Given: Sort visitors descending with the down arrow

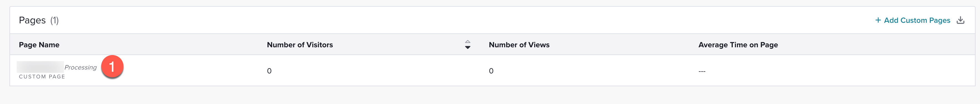Looking at the screenshot, I should pyautogui.click(x=467, y=48).
